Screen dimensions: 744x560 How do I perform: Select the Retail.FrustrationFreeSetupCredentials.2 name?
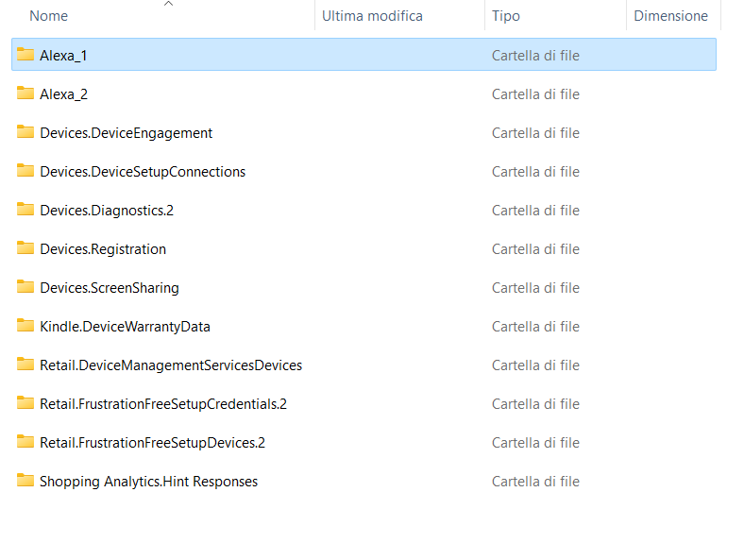tap(163, 404)
